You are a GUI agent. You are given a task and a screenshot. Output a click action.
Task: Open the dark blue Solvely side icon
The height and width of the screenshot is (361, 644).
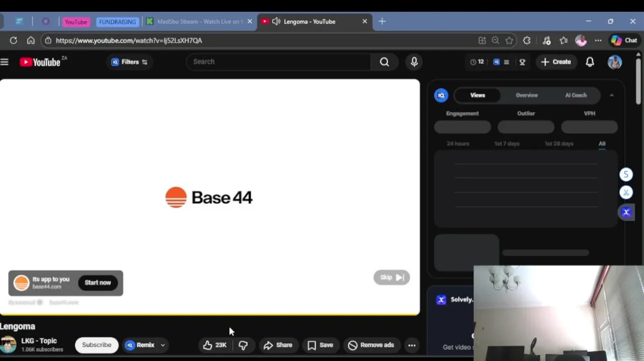626,212
